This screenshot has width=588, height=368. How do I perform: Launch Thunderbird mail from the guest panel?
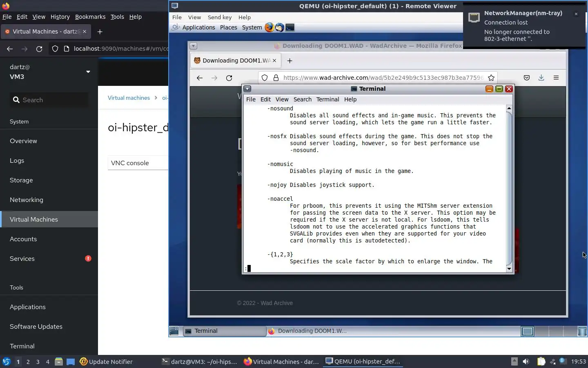[279, 27]
